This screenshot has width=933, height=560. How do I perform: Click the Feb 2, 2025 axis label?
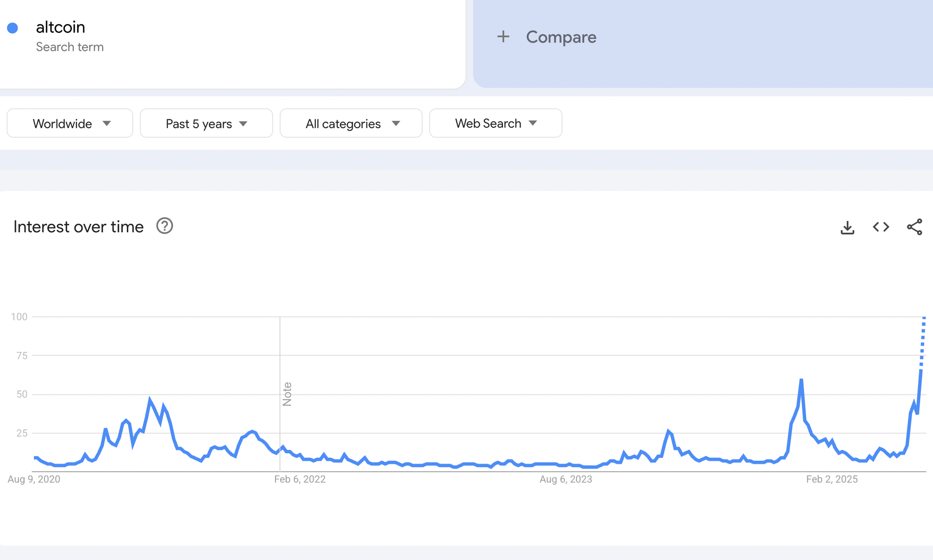point(832,478)
